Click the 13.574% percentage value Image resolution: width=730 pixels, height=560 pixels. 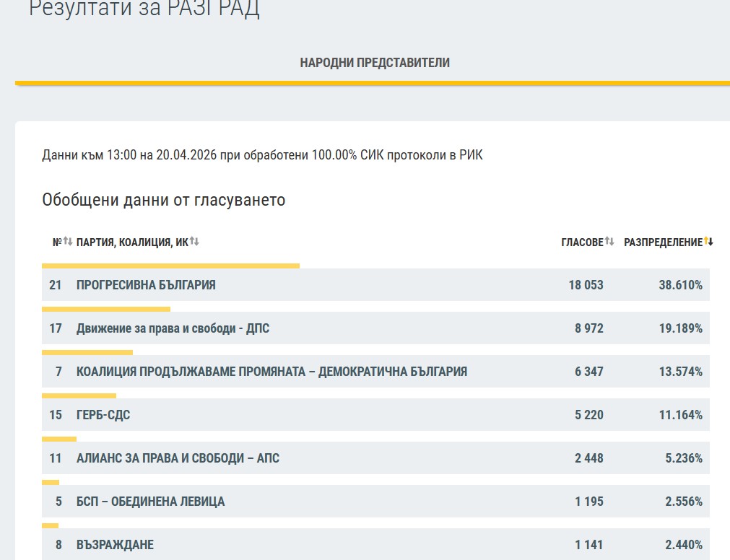click(680, 372)
